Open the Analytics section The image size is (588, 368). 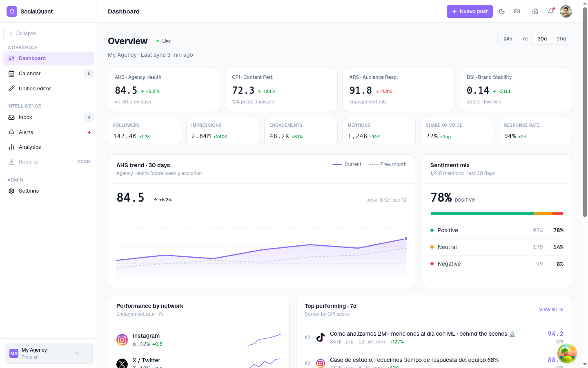click(49, 147)
